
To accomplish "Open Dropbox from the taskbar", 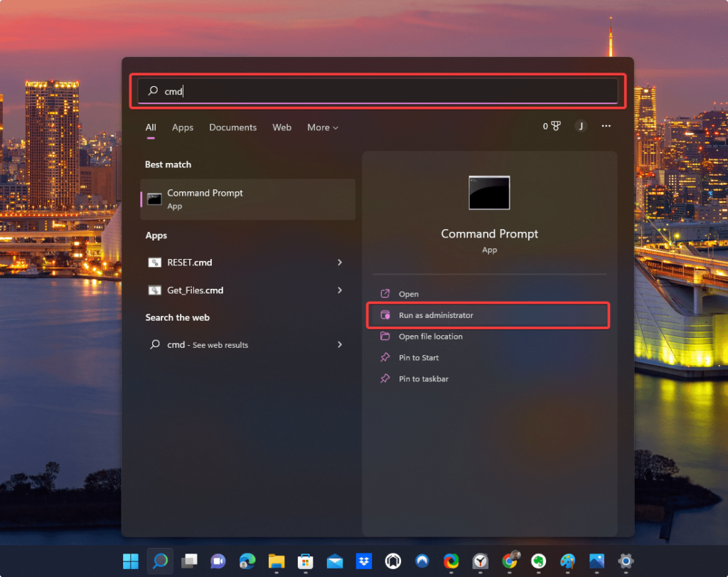I will [x=363, y=561].
